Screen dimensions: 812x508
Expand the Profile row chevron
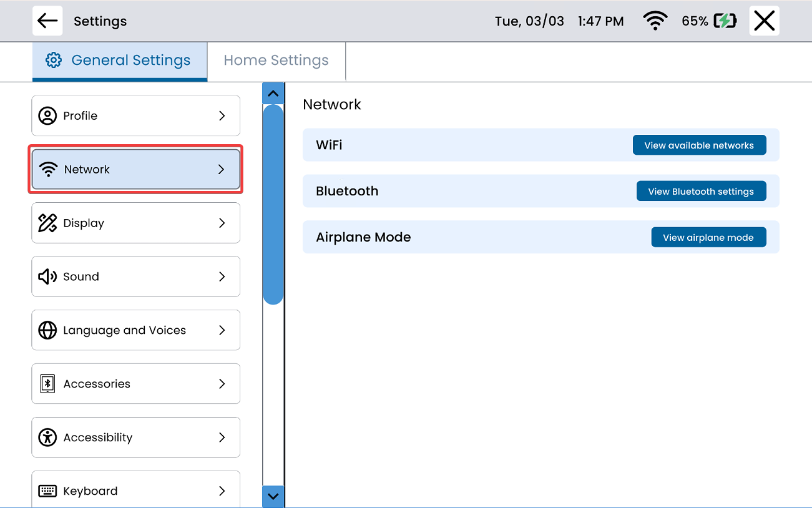pos(222,116)
